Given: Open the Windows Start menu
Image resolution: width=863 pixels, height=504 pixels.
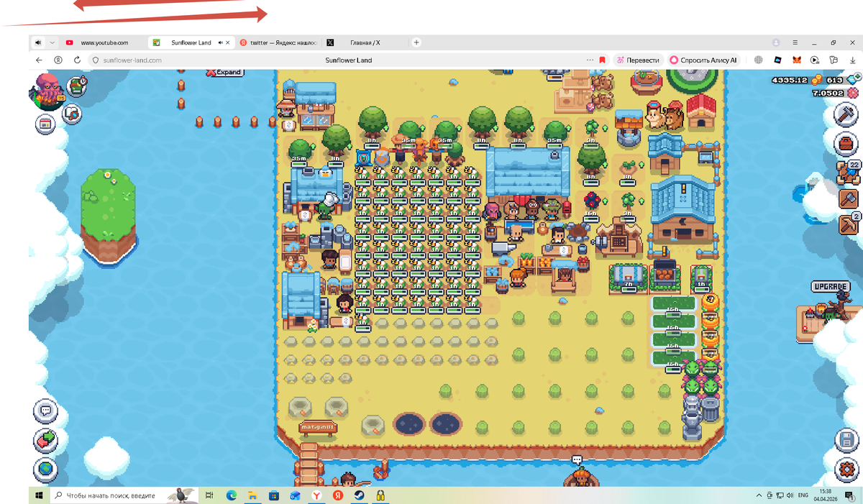Looking at the screenshot, I should click(x=39, y=495).
